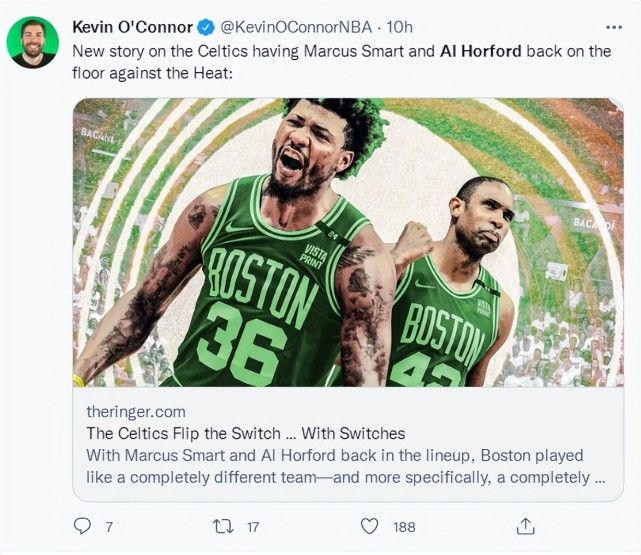Click the tweet text about the Celtics
Screen dimensions: 641x555
pos(250,50)
